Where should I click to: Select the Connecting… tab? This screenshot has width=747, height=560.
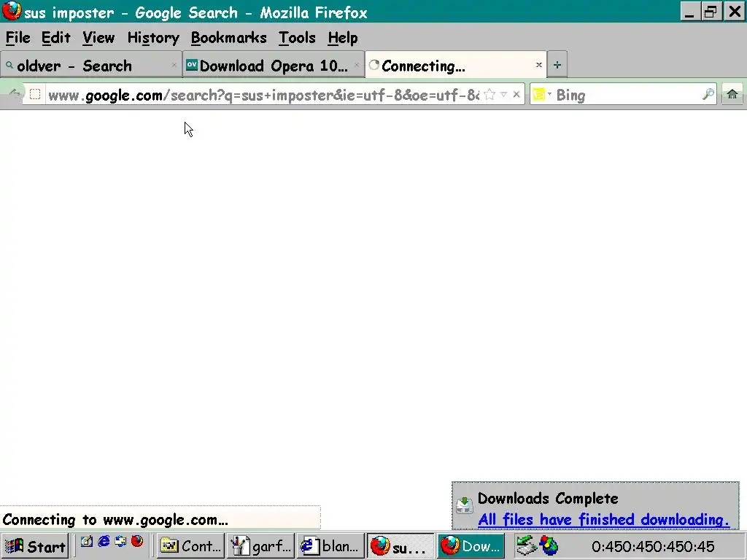455,65
